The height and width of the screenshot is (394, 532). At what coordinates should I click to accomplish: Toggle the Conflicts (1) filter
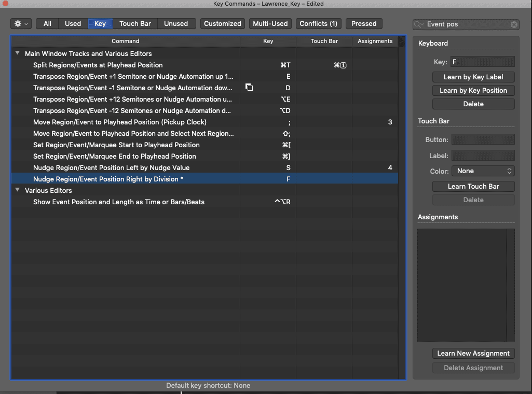point(319,24)
